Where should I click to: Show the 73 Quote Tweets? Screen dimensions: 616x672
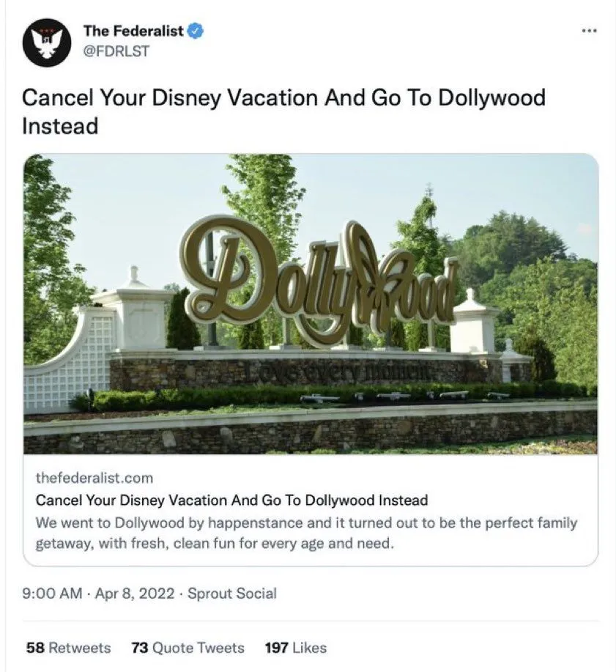tap(188, 648)
